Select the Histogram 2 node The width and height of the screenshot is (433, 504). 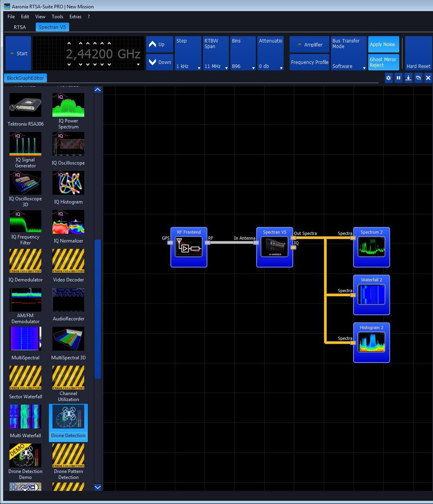(371, 343)
